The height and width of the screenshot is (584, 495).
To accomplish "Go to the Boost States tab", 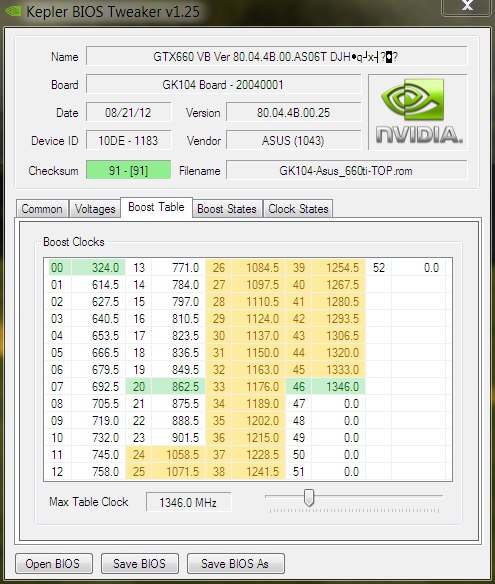I will 227,209.
